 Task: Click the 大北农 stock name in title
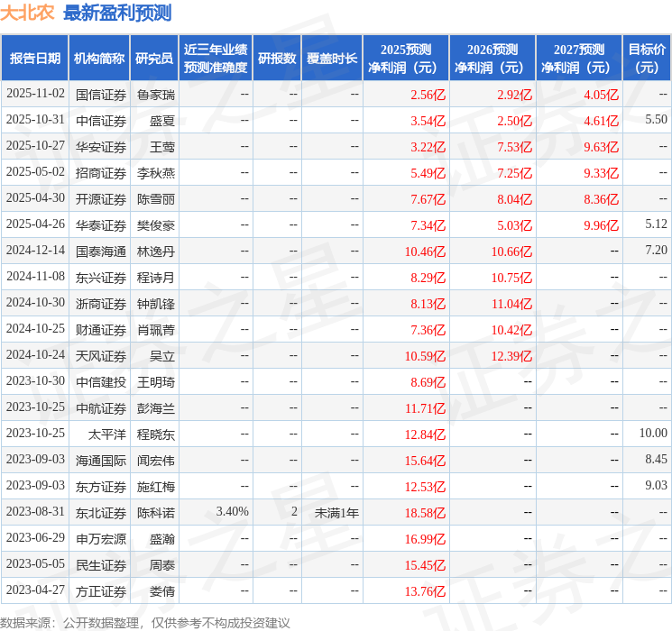[27, 13]
